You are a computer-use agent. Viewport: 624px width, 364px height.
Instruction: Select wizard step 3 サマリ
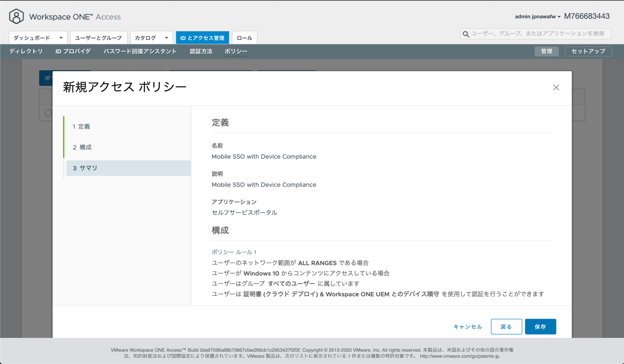coord(128,168)
